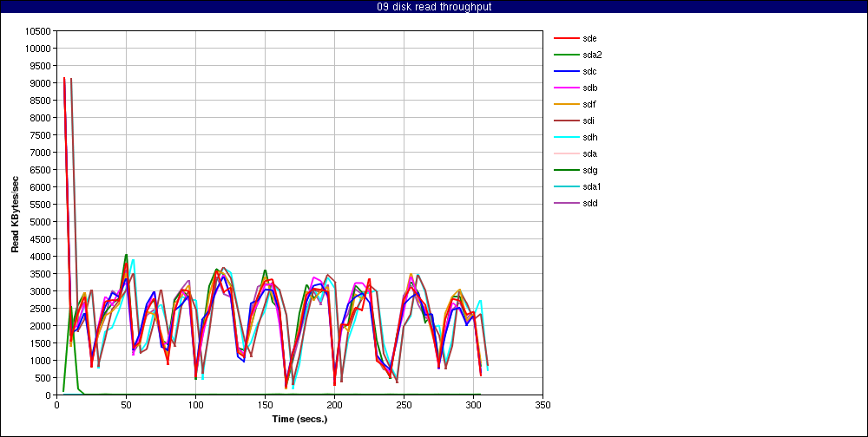The image size is (868, 437).
Task: Click the 9000 KB/s initial spike peak
Action: pos(64,78)
